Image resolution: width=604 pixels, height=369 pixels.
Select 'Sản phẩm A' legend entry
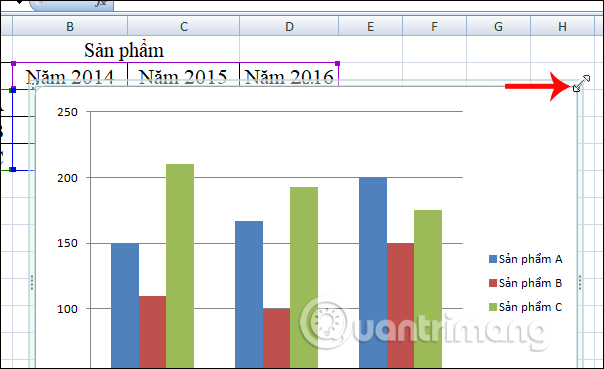point(525,259)
